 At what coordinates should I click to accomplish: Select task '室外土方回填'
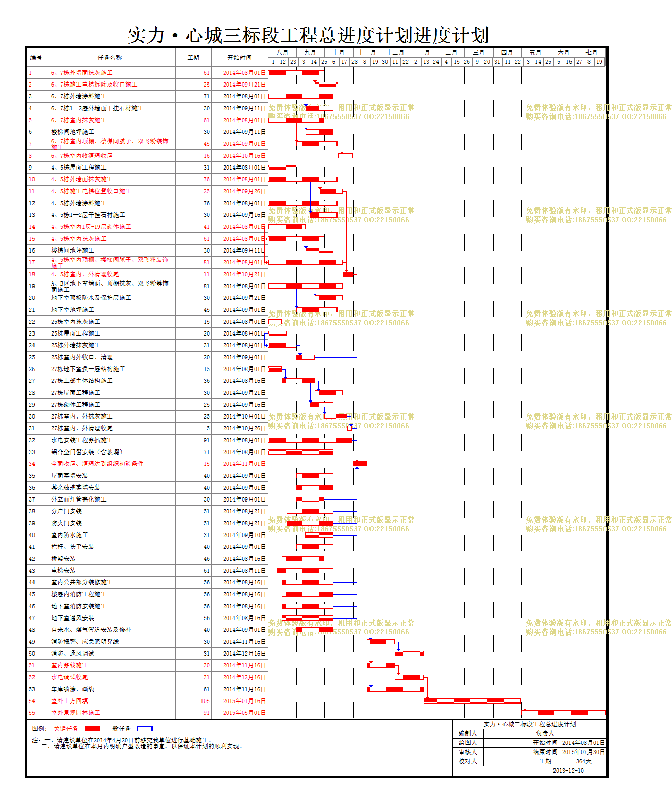pyautogui.click(x=69, y=701)
